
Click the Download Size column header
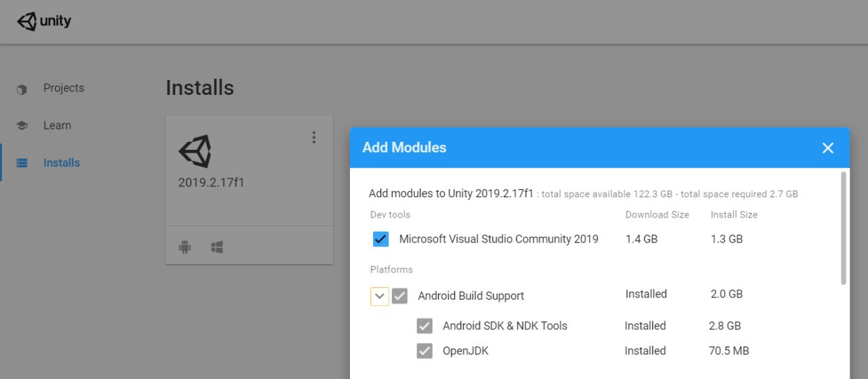(657, 215)
